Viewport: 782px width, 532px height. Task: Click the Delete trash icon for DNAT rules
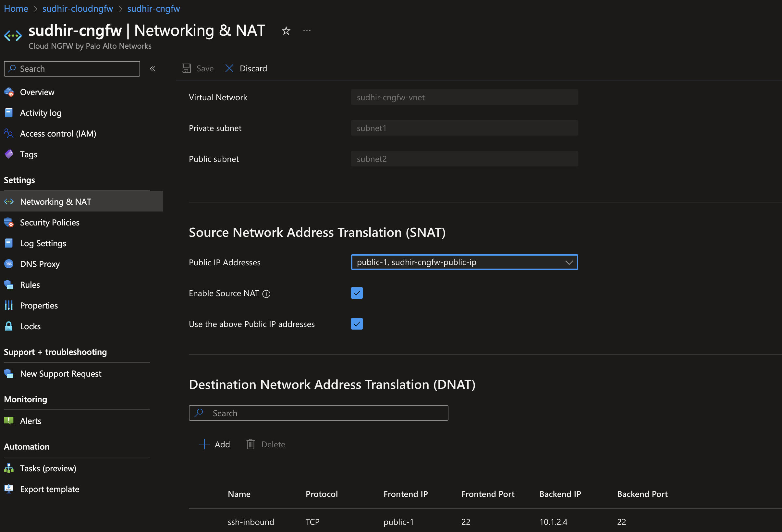point(250,444)
